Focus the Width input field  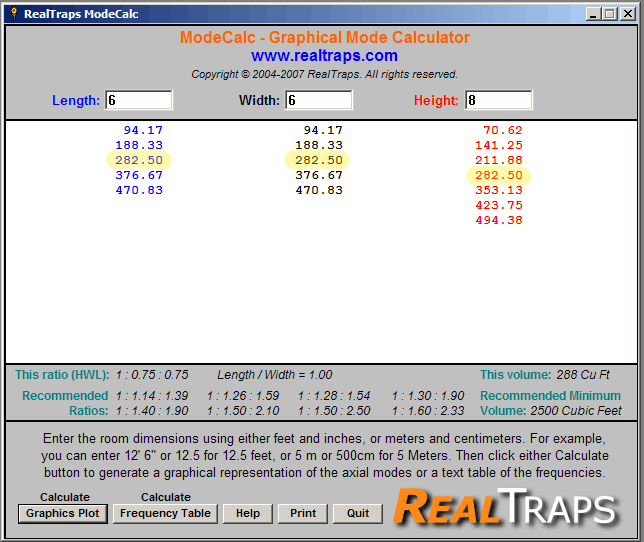(x=318, y=100)
